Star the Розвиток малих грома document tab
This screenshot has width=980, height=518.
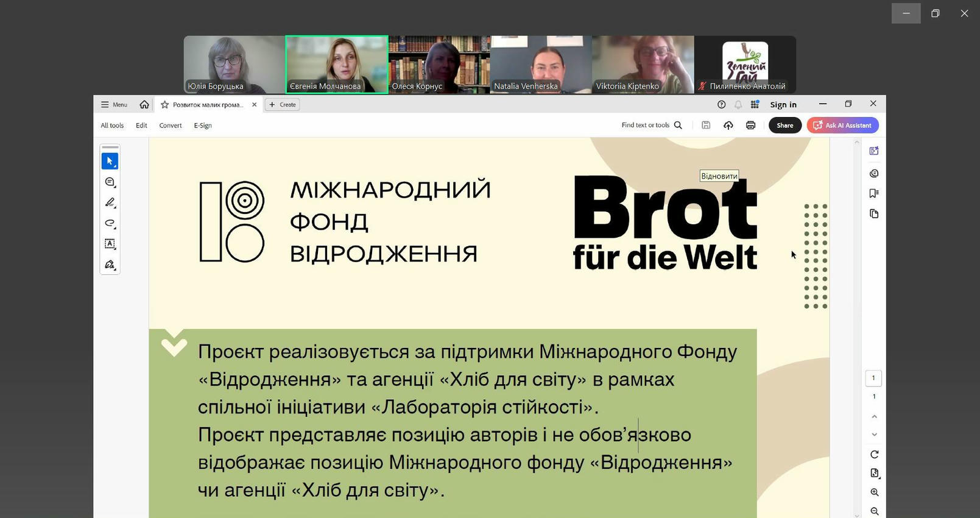(x=164, y=105)
